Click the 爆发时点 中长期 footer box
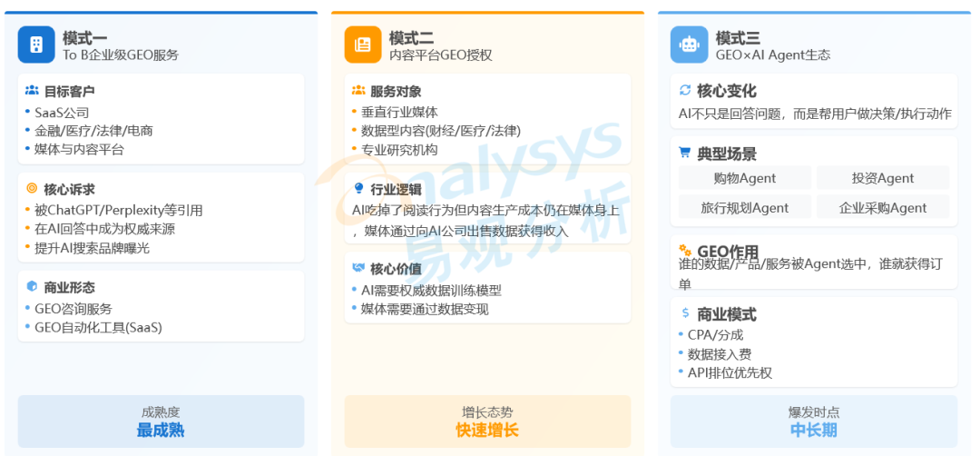Screen dimensions: 980x456 click(x=814, y=421)
